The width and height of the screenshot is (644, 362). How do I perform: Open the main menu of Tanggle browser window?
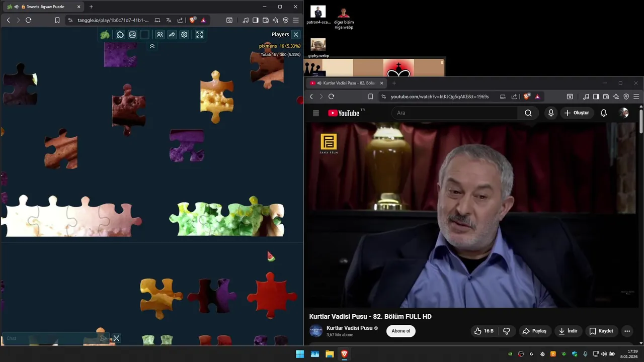296,20
